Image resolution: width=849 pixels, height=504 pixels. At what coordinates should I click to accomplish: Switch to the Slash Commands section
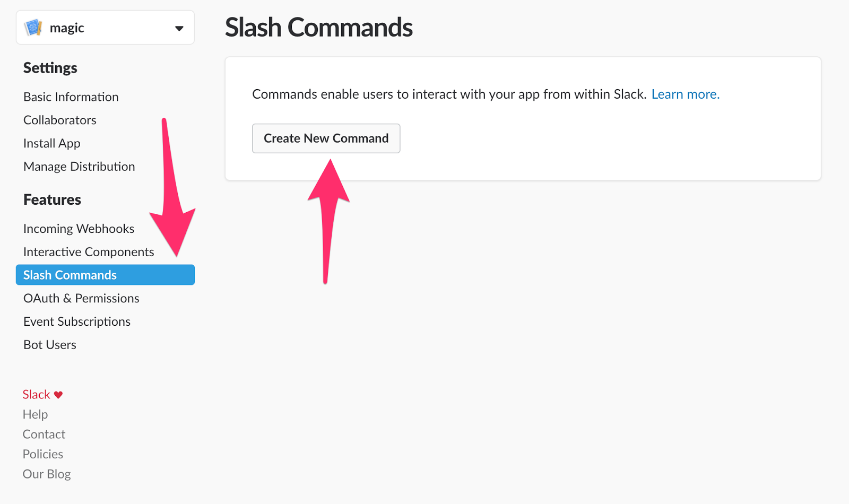pyautogui.click(x=70, y=275)
